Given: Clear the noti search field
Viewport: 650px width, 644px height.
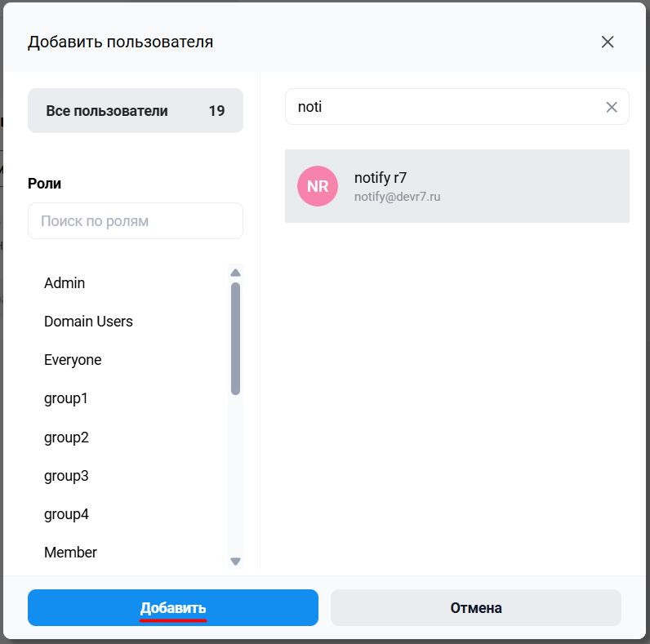Looking at the screenshot, I should (x=612, y=108).
